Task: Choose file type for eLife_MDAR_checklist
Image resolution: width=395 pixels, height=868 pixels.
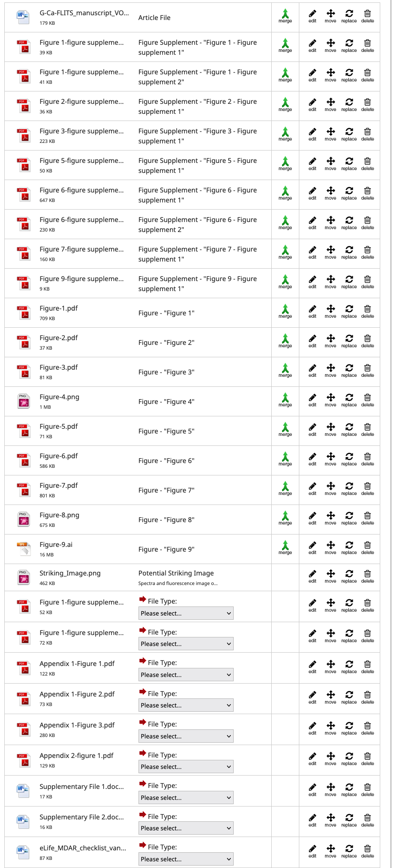Action: click(186, 859)
